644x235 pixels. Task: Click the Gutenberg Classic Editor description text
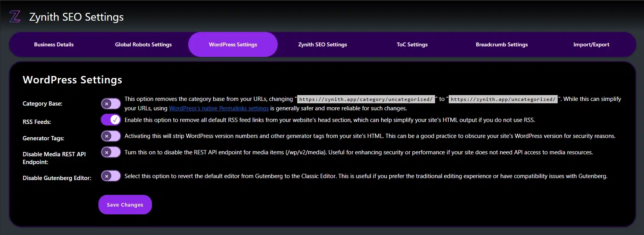(x=366, y=176)
